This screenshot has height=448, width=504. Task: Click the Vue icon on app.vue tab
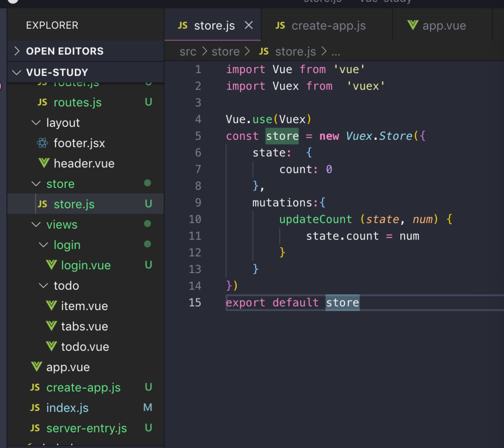pos(413,25)
